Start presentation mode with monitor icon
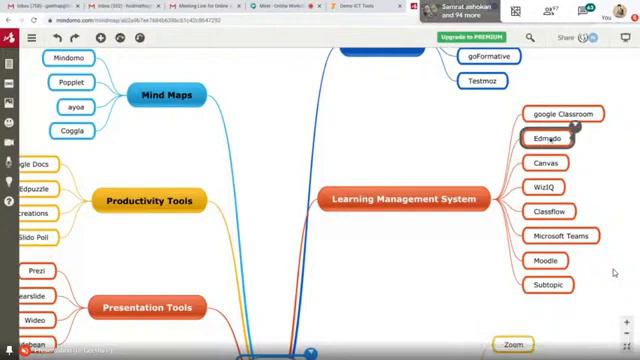 tap(625, 38)
